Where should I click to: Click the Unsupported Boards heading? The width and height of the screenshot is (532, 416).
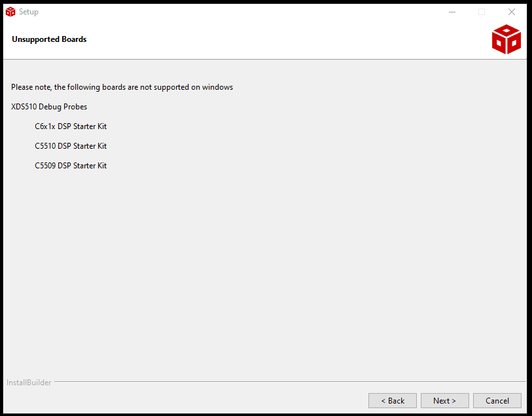(x=49, y=39)
